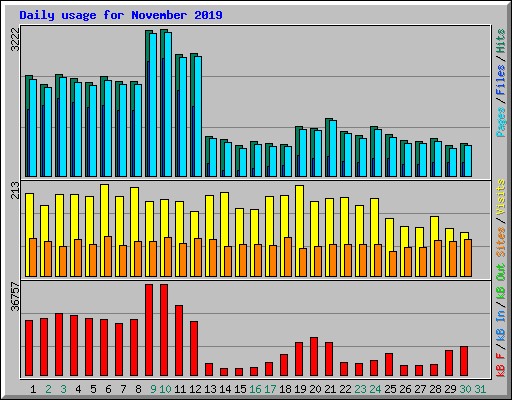Viewport: 512px width, 400px height.
Task: Click the day 13 label on the axis
Action: 210,389
